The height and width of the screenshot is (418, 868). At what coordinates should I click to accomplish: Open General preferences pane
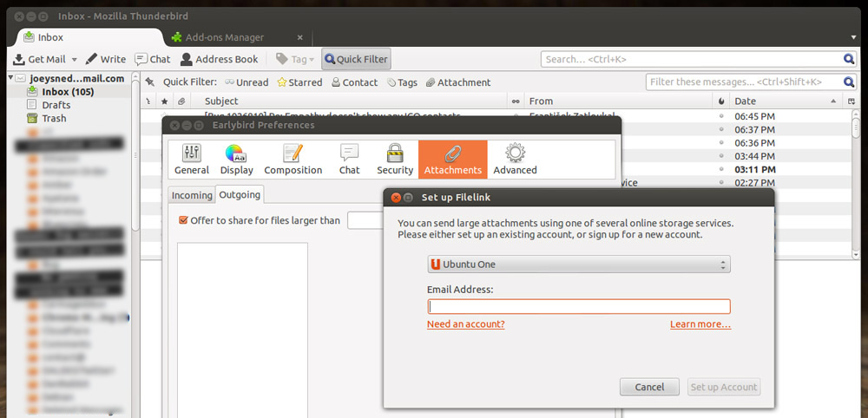coord(192,160)
